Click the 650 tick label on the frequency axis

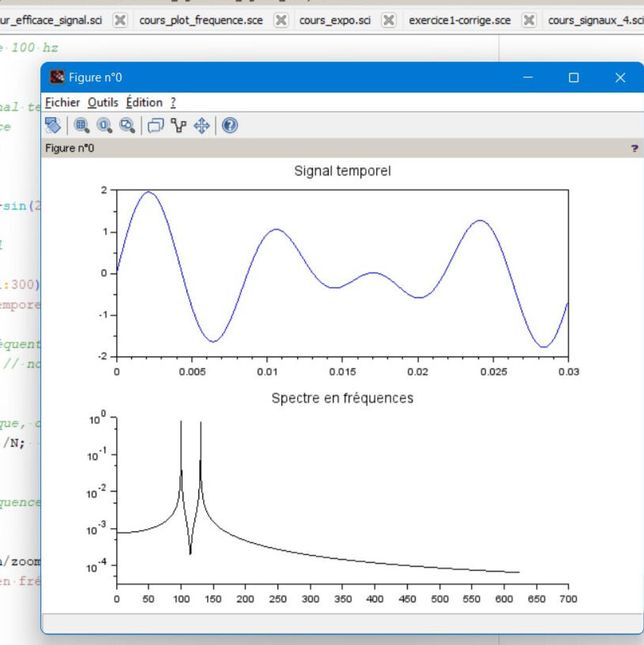[537, 599]
